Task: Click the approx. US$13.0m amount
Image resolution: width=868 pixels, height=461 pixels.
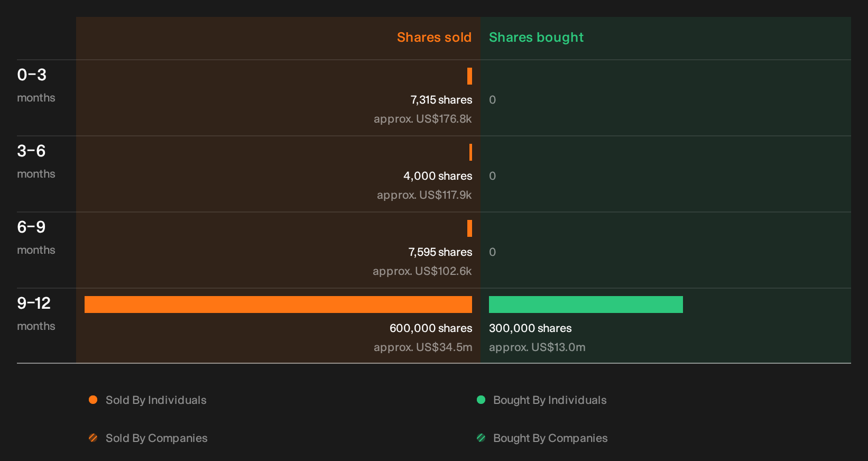Action: (x=537, y=347)
